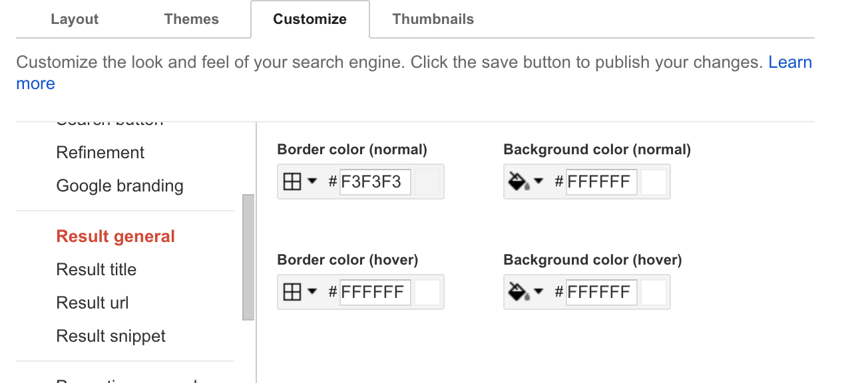
Task: Click the normal background color swatch
Action: point(654,182)
